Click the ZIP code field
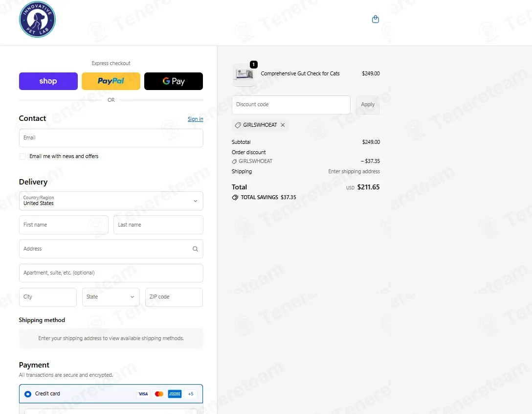The width and height of the screenshot is (532, 414). click(x=174, y=297)
